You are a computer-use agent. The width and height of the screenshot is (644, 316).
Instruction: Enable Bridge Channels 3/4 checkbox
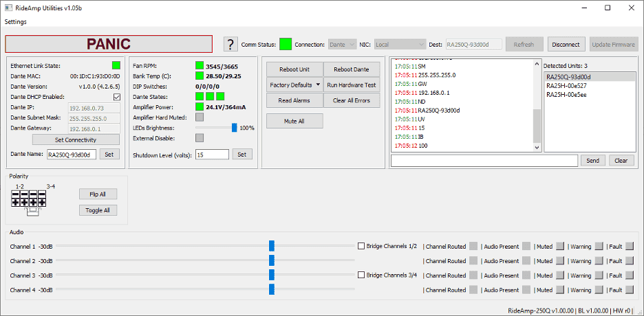click(x=361, y=275)
